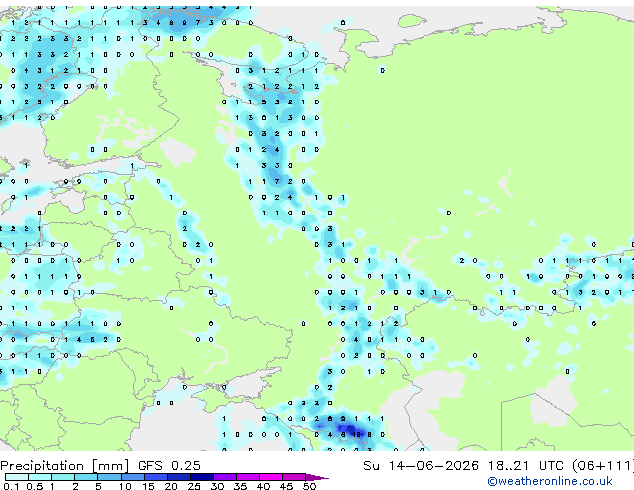Click the legend label '0.5'
The width and height of the screenshot is (634, 490).
[35, 486]
